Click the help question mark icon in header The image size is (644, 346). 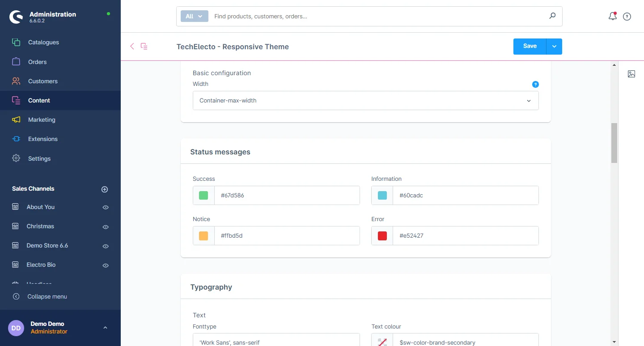(627, 17)
